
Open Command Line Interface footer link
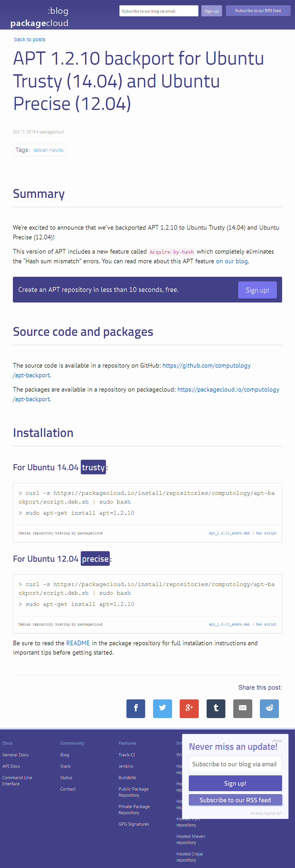tap(17, 781)
